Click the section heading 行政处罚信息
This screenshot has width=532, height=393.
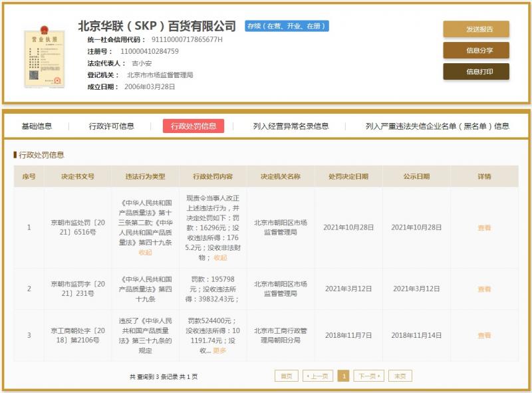coord(41,155)
